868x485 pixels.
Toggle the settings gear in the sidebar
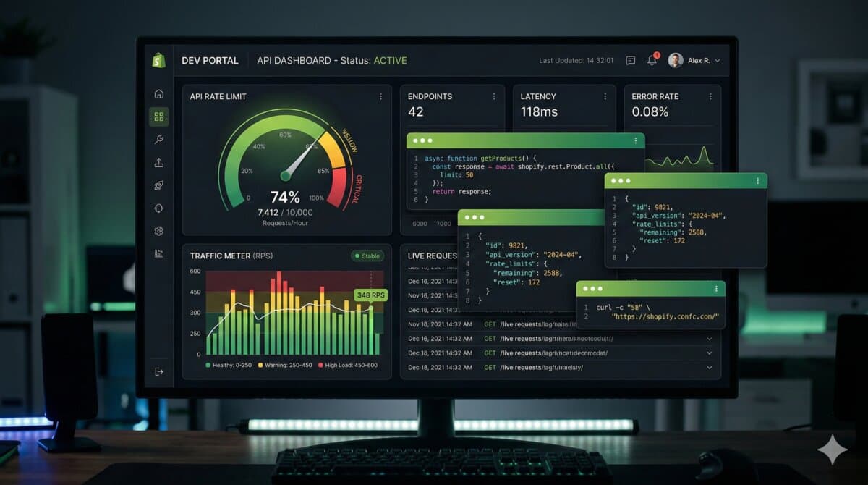[x=160, y=231]
